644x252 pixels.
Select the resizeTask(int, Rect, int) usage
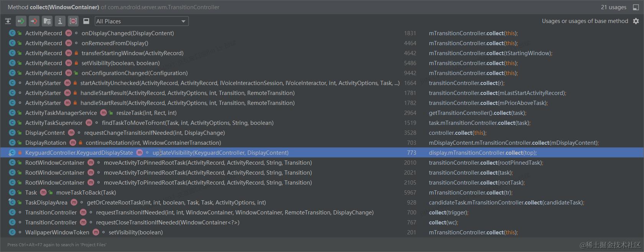click(322, 113)
